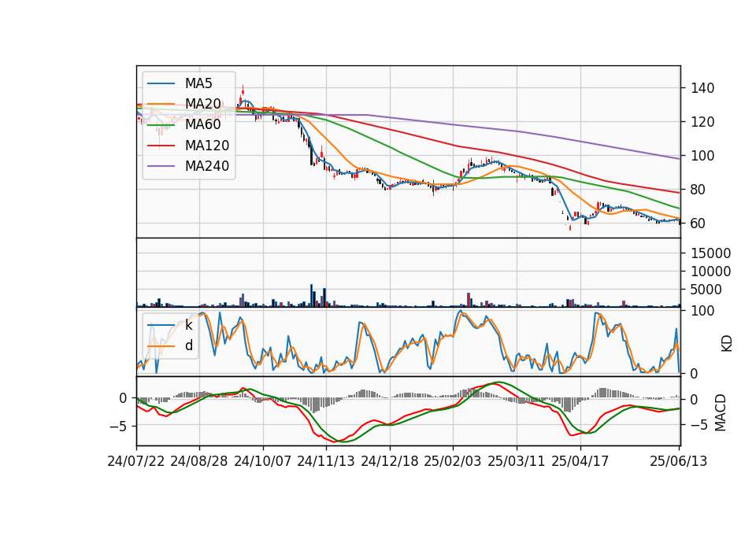Click the k legend label in KD panel
Screen dimensions: 756x543
(189, 325)
